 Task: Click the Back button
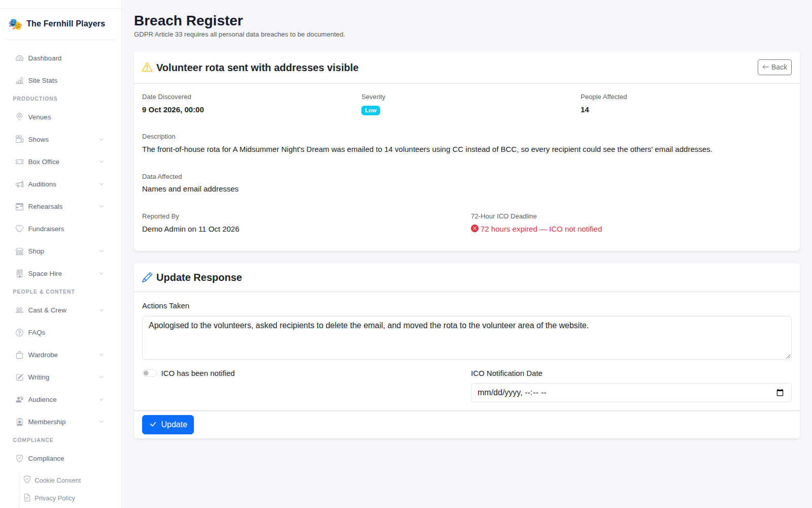(774, 67)
